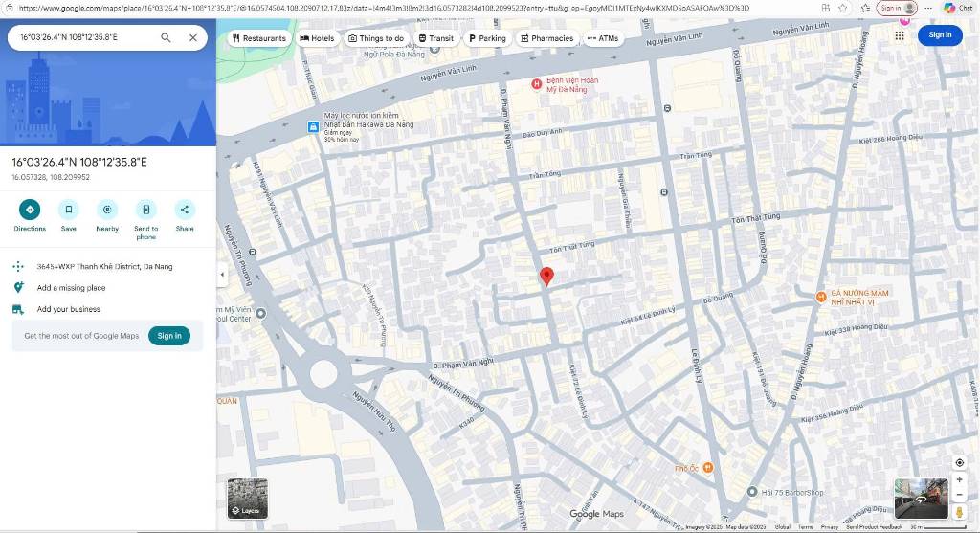Show ATMs on the map
Viewport: 980px width, 533px height.
[x=603, y=38]
